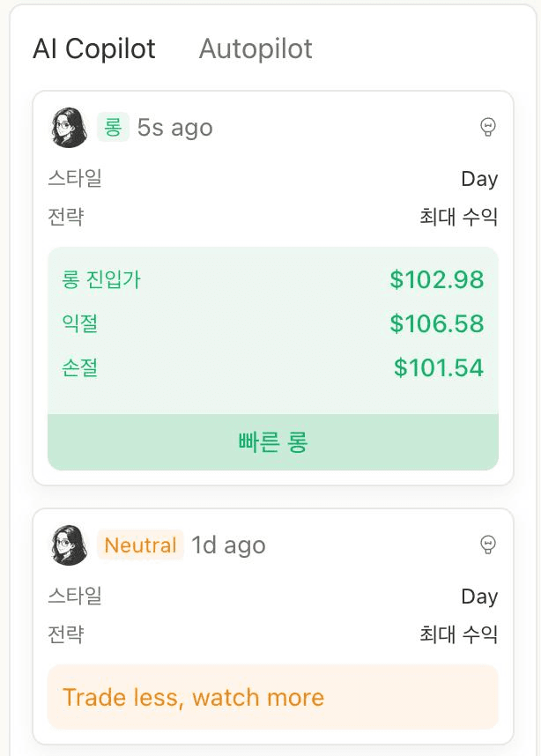
Task: Click the lightbulb icon on the Neutral card
Action: 486,545
